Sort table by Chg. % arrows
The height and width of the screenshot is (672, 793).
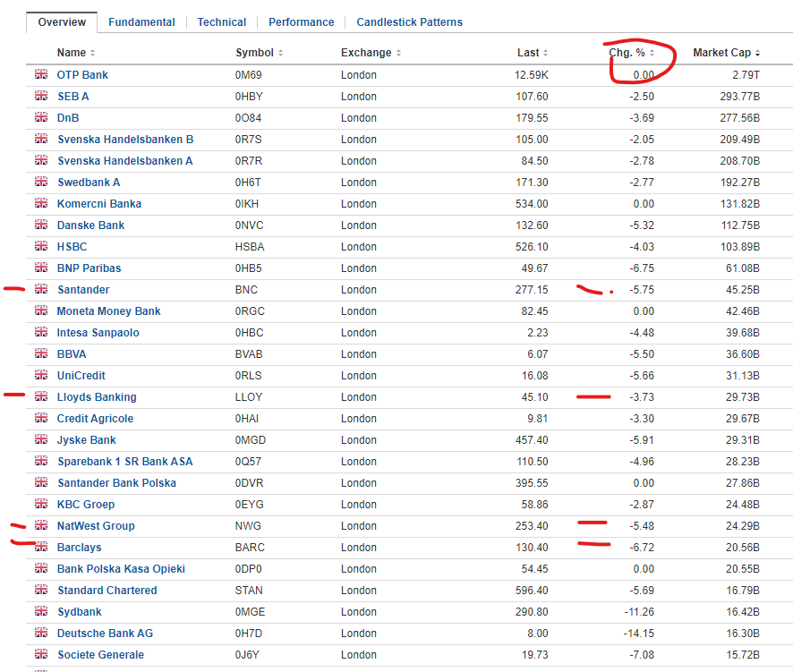pyautogui.click(x=652, y=53)
